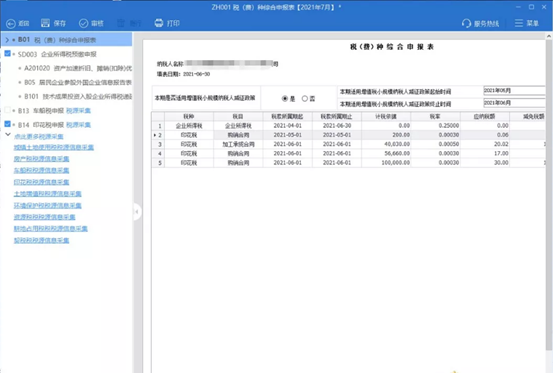Open SD003 企业所得税预缴申报 form
Viewport: 553px width, 373px height.
[x=57, y=54]
